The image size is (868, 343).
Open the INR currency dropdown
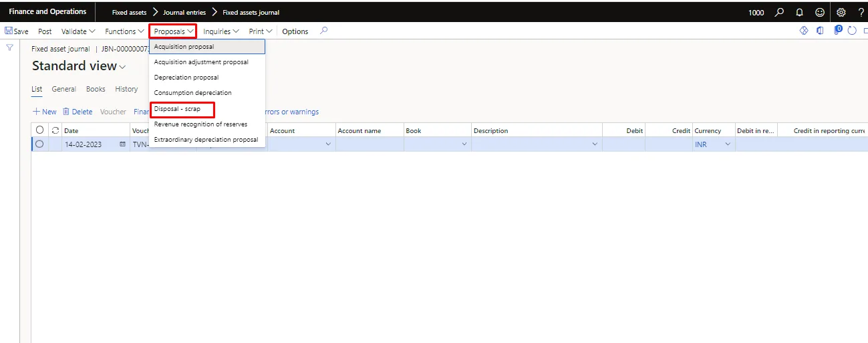pyautogui.click(x=728, y=144)
